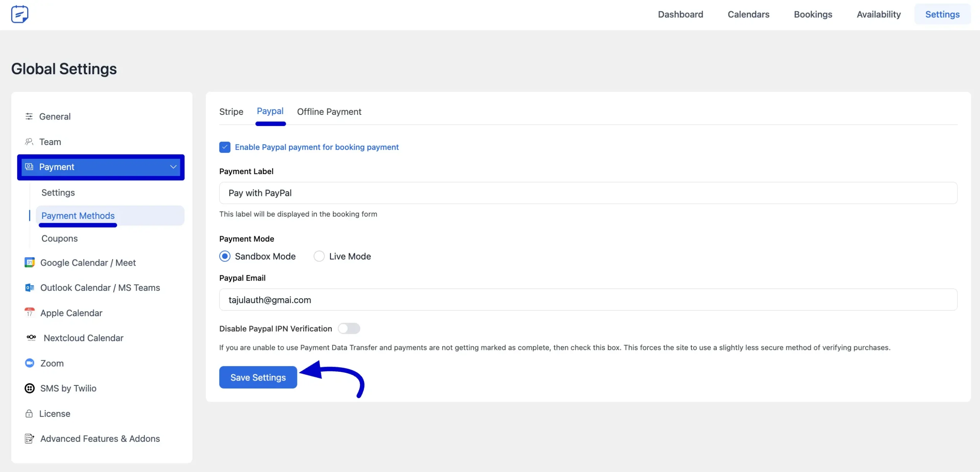Click the Payment icon in sidebar
980x472 pixels.
[x=29, y=167]
